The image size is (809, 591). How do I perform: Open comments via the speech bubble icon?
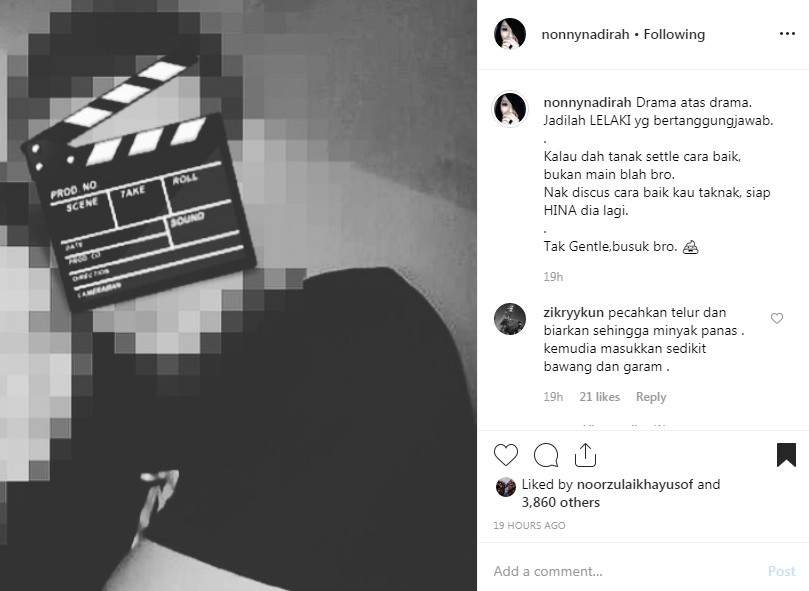click(546, 455)
